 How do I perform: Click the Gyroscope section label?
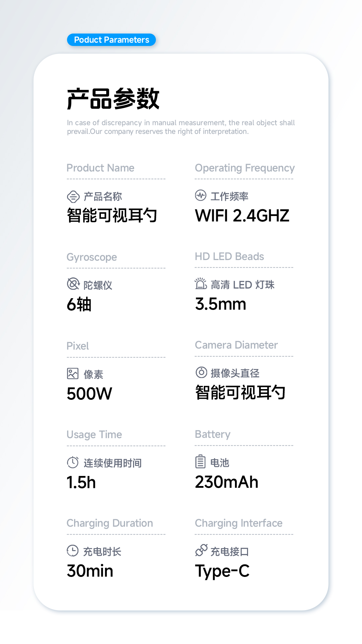tap(92, 257)
